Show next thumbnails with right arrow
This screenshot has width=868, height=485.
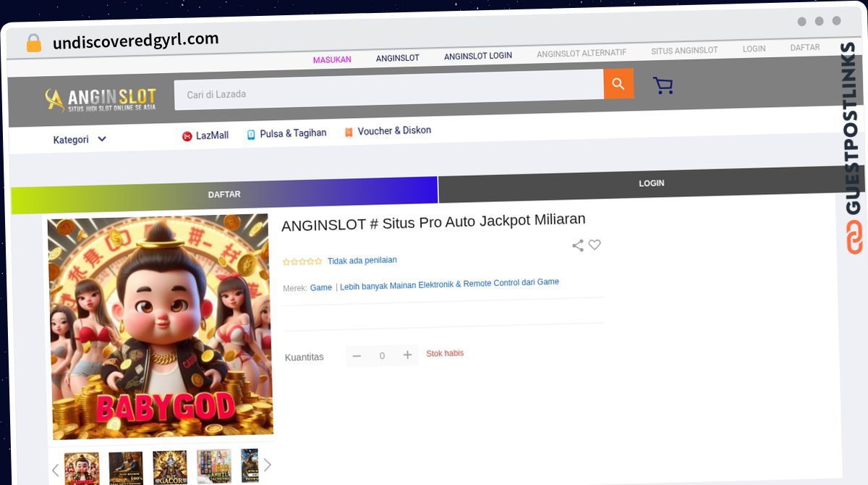click(267, 465)
